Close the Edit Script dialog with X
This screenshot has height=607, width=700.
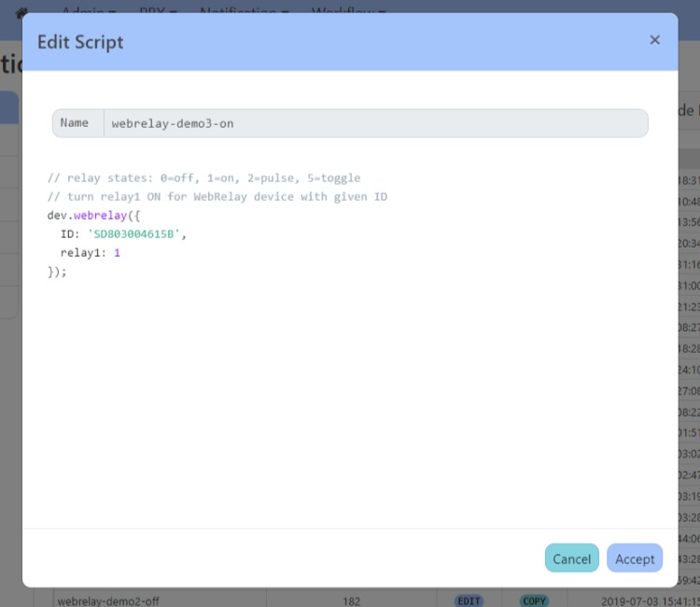[x=654, y=40]
